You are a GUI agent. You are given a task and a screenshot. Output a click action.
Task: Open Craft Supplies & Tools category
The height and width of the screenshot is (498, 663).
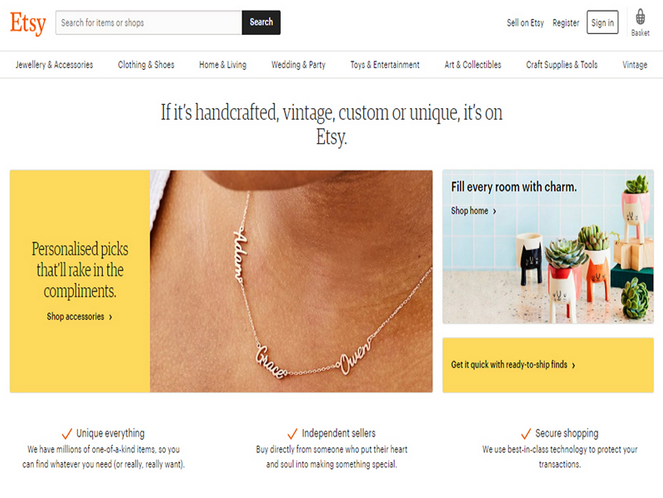coord(562,65)
